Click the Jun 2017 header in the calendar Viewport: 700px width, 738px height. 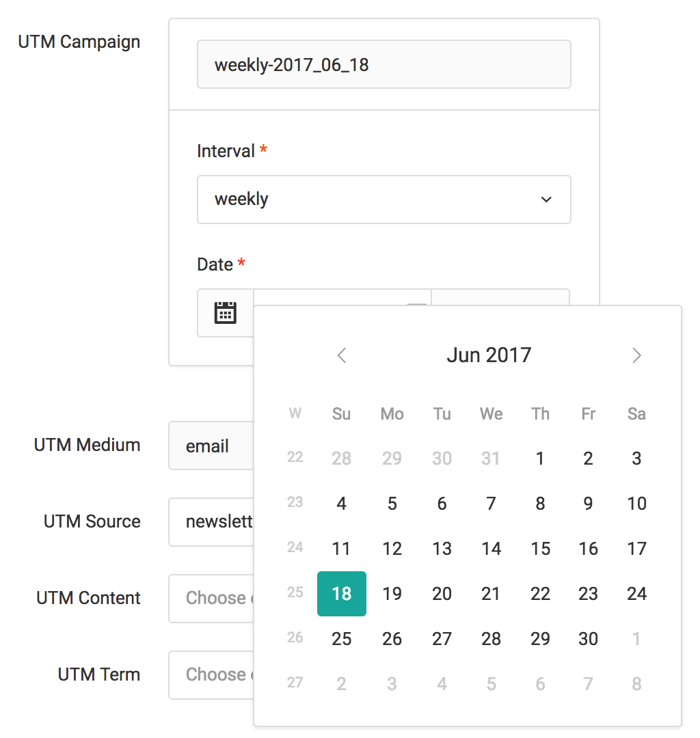(x=489, y=355)
